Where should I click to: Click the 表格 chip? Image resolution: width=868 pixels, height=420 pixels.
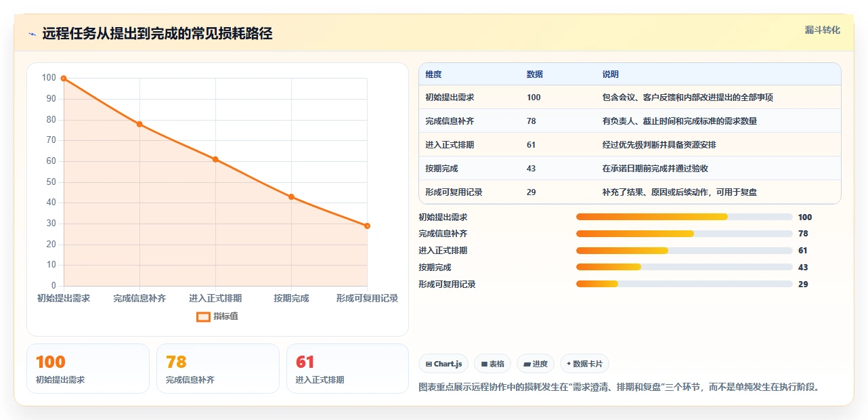click(x=492, y=364)
